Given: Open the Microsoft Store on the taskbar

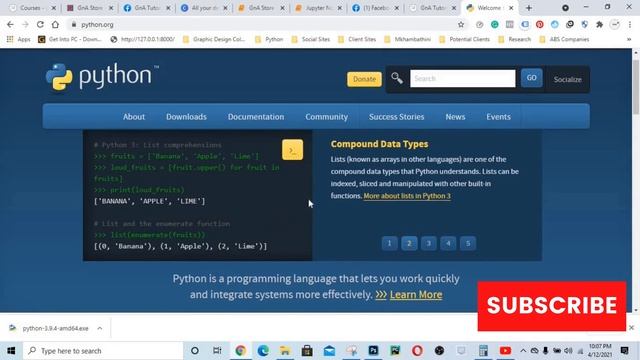Looking at the screenshot, I should tap(307, 351).
